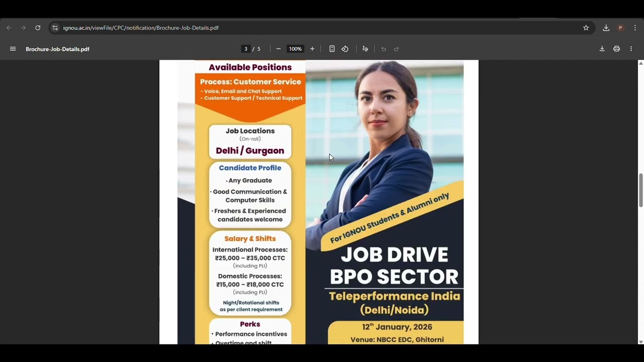644x362 pixels.
Task: Reload the current page
Action: 38,28
